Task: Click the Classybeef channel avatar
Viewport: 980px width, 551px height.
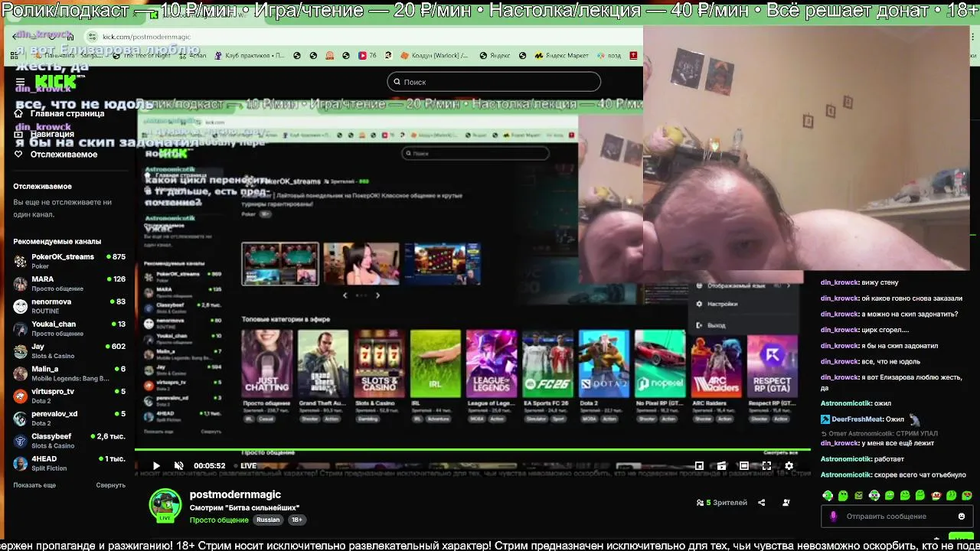Action: (20, 441)
